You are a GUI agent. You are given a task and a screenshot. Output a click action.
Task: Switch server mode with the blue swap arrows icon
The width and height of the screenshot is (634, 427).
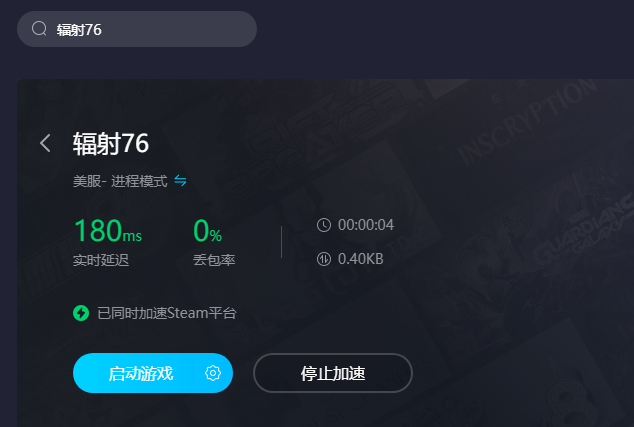[x=180, y=180]
